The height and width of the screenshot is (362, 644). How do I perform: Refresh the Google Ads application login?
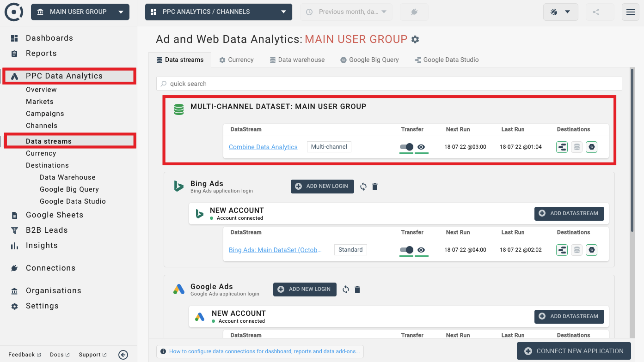click(x=346, y=290)
